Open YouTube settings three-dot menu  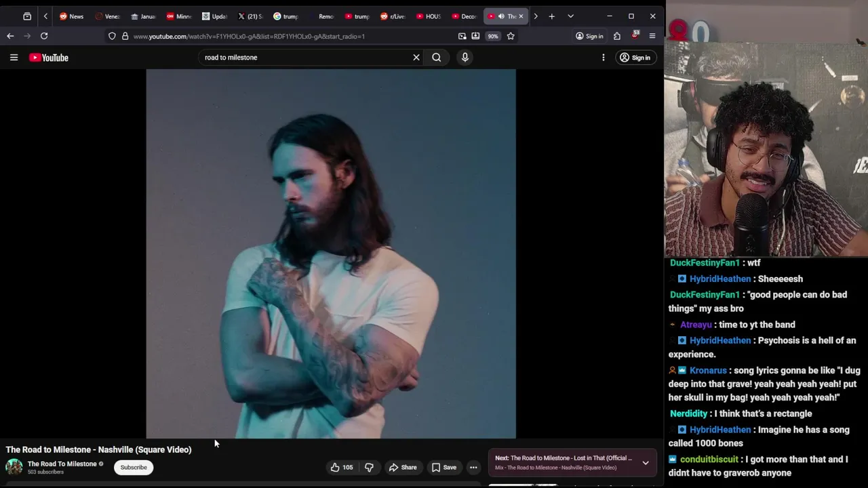click(604, 58)
